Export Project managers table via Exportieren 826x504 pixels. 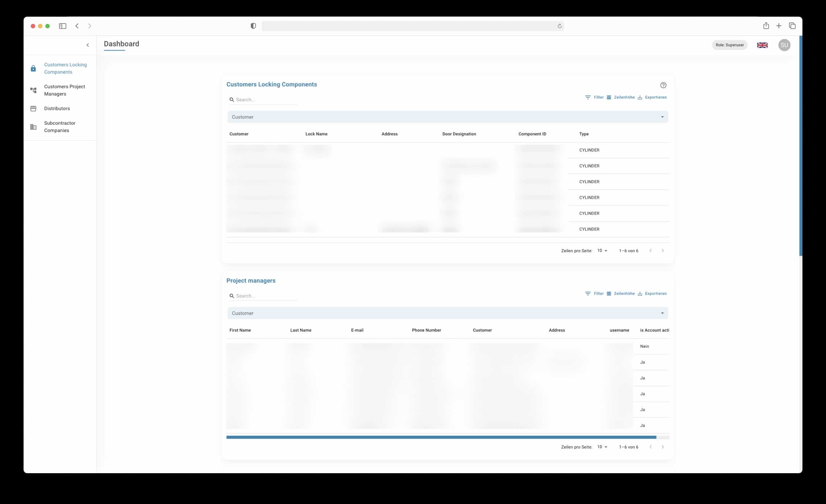click(652, 293)
